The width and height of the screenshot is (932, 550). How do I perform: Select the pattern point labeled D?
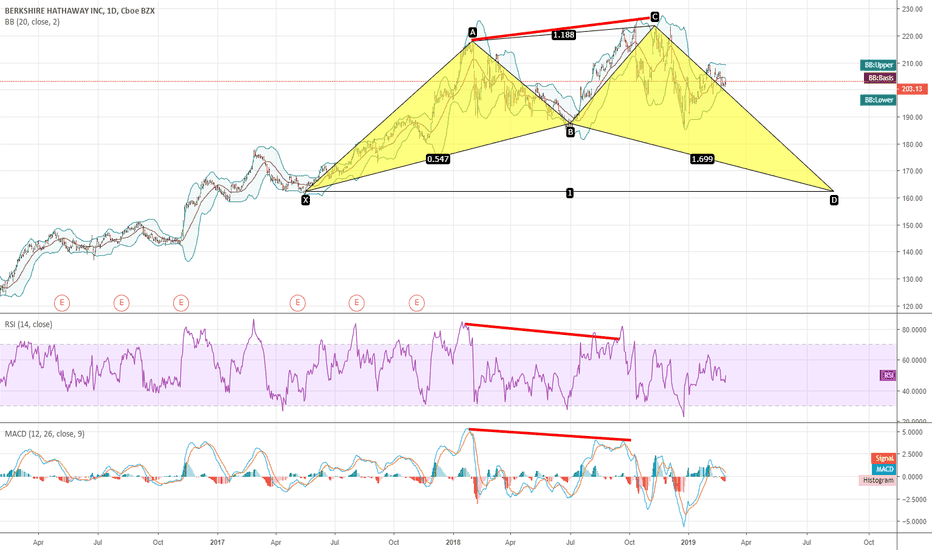pos(834,200)
